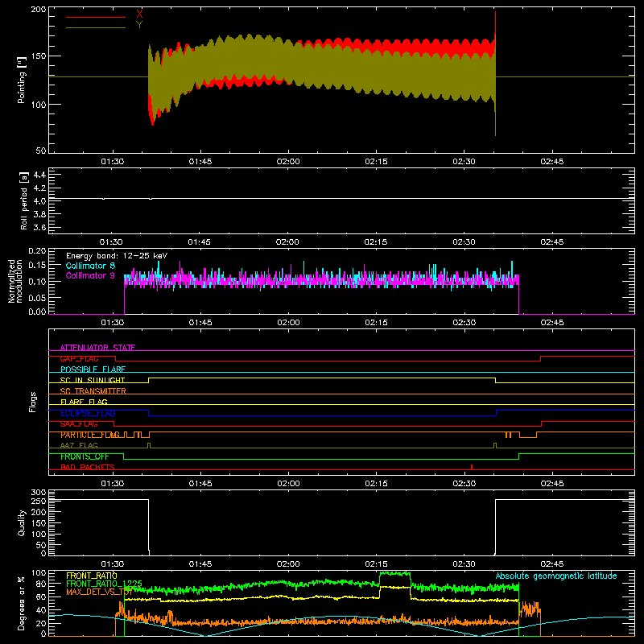Click the BAD_PACKETS flag label

point(88,467)
